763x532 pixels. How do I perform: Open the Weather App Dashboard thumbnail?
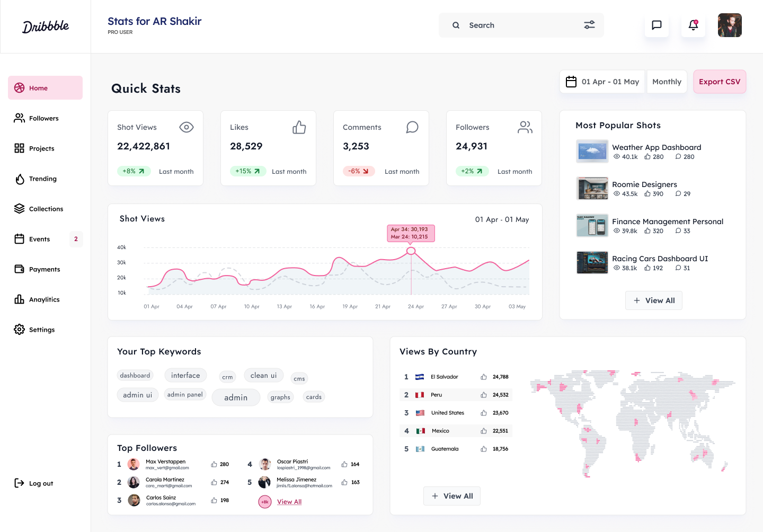pyautogui.click(x=592, y=152)
